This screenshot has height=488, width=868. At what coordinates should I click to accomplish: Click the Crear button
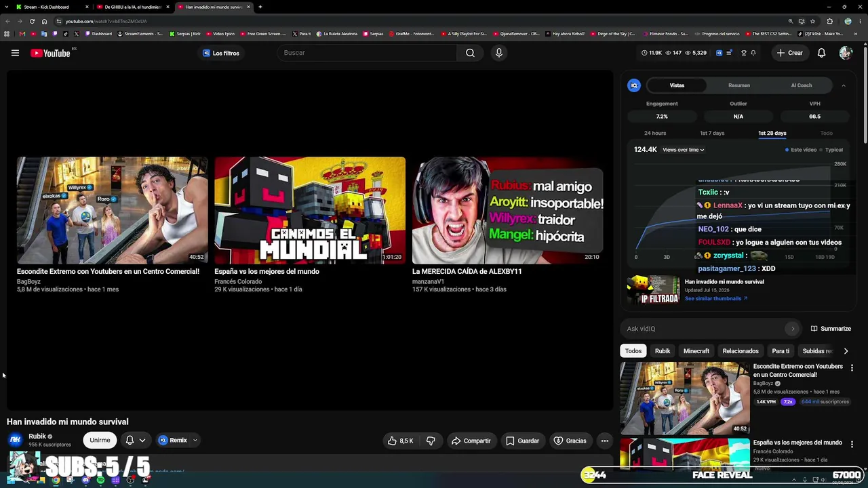[790, 53]
